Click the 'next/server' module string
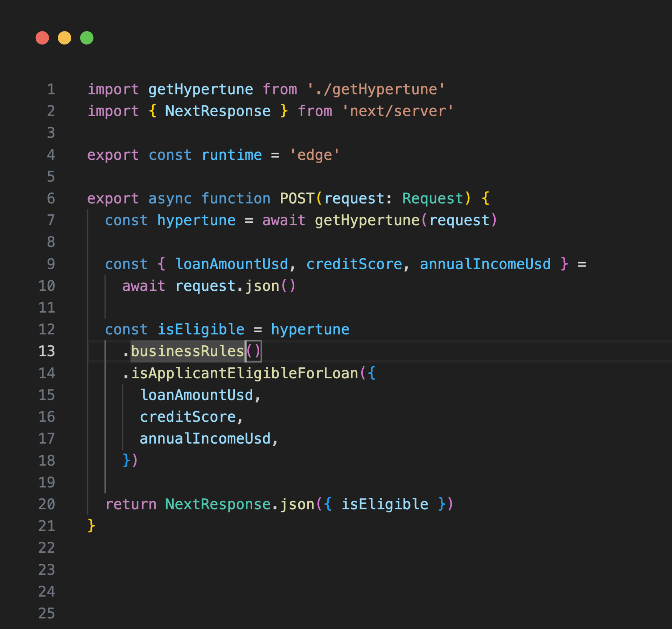Screen dimensions: 672x629 click(x=398, y=111)
